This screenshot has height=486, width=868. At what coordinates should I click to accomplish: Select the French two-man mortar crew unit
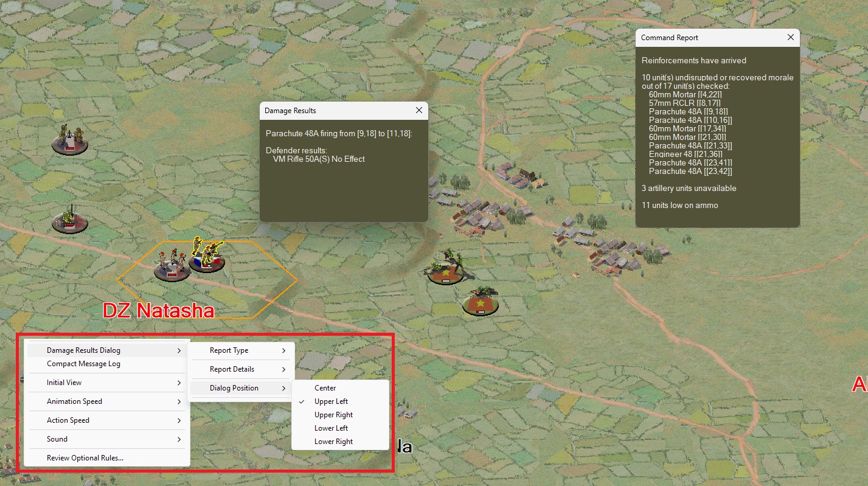[69, 139]
